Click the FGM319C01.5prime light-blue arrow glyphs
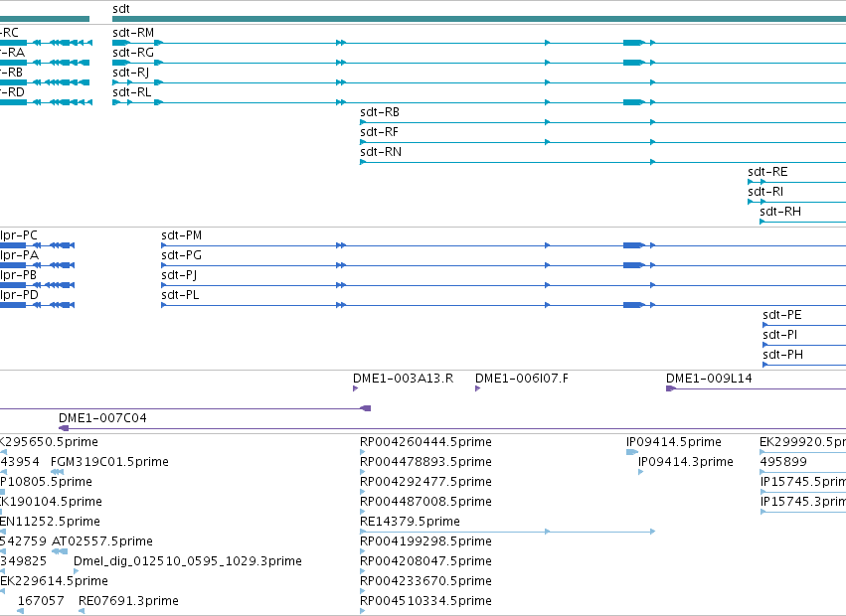The width and height of the screenshot is (846, 616). click(x=58, y=472)
